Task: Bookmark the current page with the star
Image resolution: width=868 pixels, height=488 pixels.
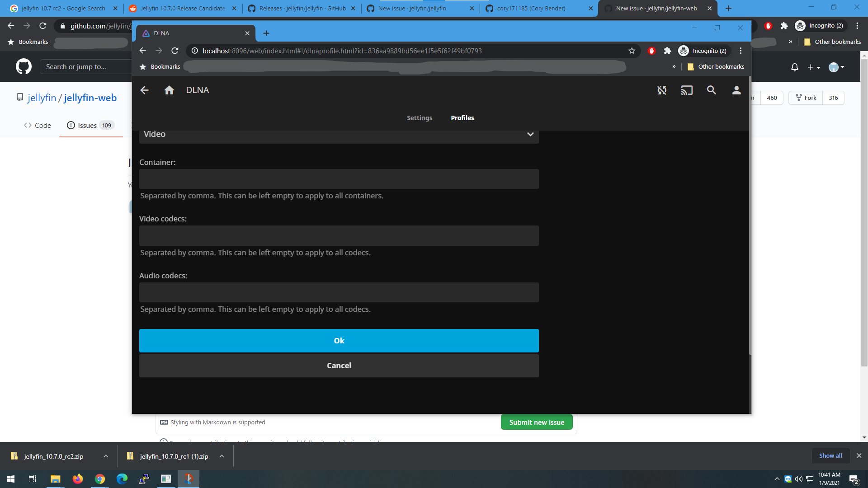Action: pos(632,51)
